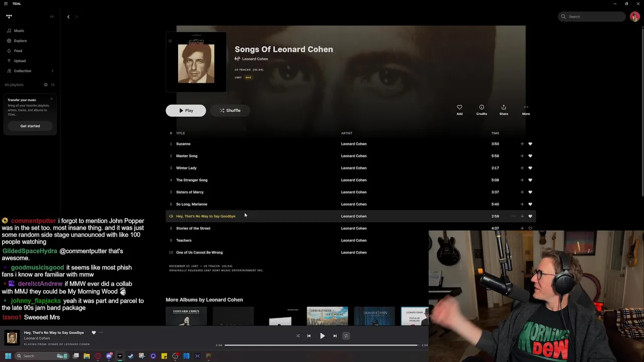Unfavorite Sisters of Mercy heart
The image size is (644, 362).
coord(530,192)
